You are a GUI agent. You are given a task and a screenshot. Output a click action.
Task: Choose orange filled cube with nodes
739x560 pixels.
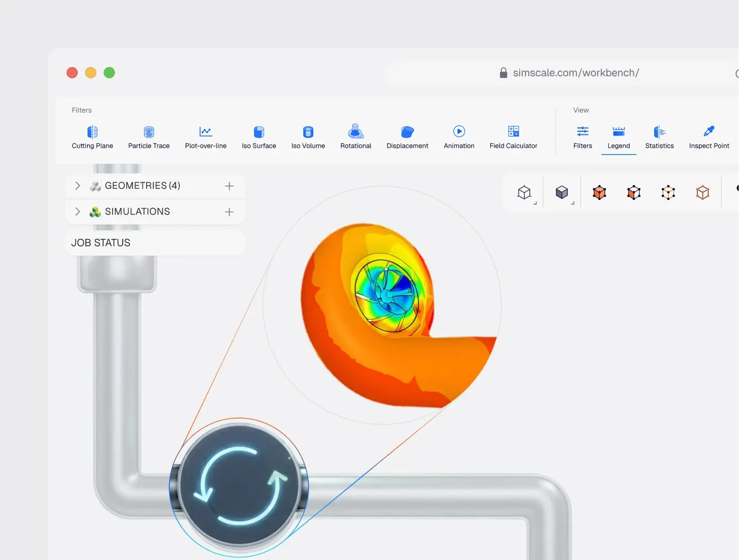[x=599, y=192]
